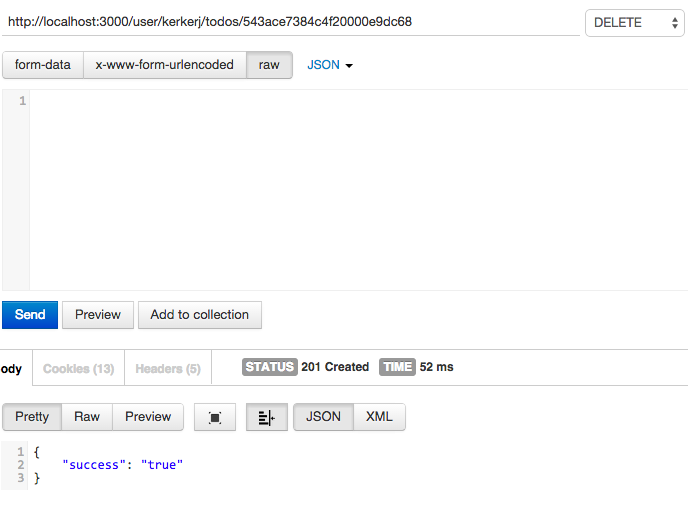Screen dimensions: 688x506
Task: Select Preview in the response view options
Action: (x=148, y=417)
